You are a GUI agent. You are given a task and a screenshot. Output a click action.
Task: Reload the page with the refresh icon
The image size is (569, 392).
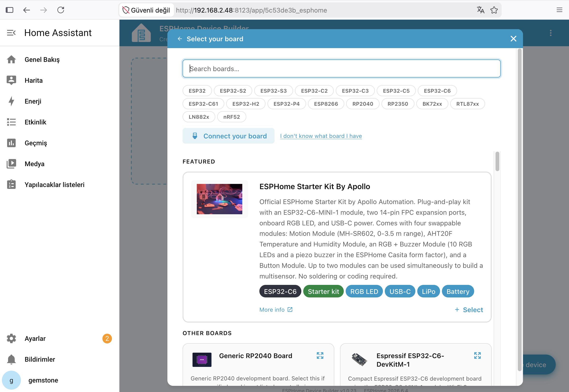coord(61,10)
